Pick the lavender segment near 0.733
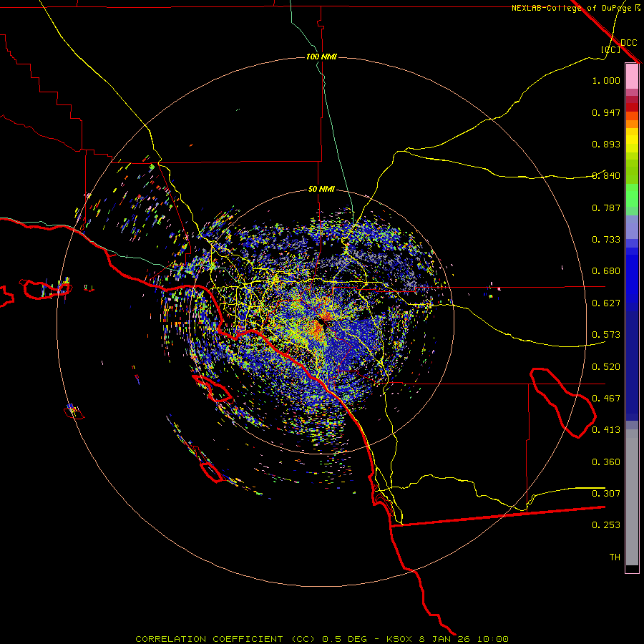The width and height of the screenshot is (644, 644). tap(632, 227)
